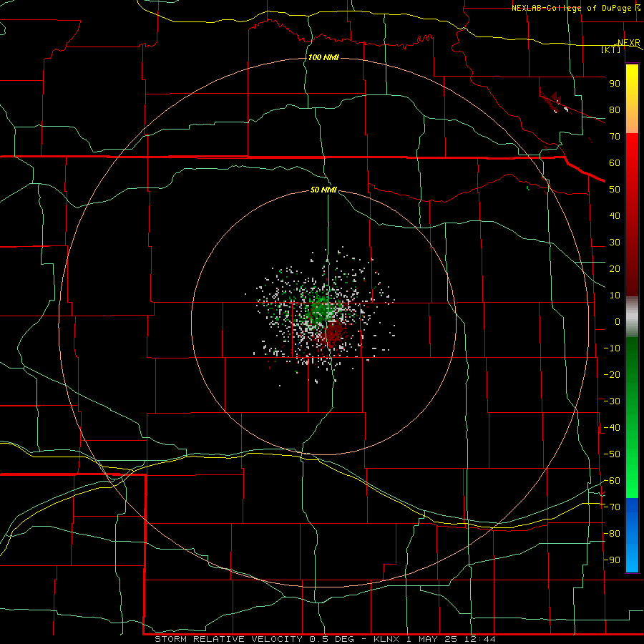Click the '-50' value on the velocity scale
This screenshot has width=644, height=644.
click(x=612, y=454)
